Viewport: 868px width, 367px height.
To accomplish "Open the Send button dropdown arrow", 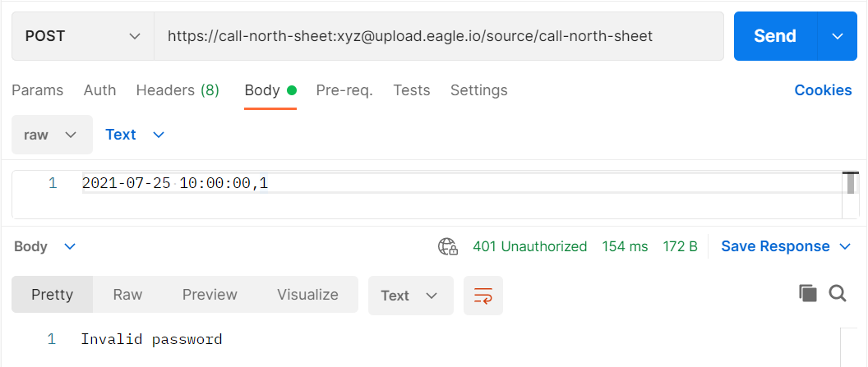I will coord(837,36).
